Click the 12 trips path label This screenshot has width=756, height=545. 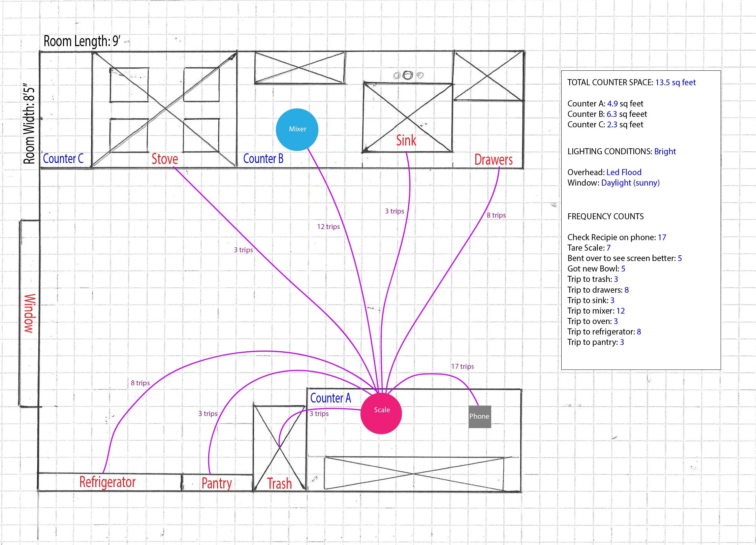pyautogui.click(x=328, y=227)
